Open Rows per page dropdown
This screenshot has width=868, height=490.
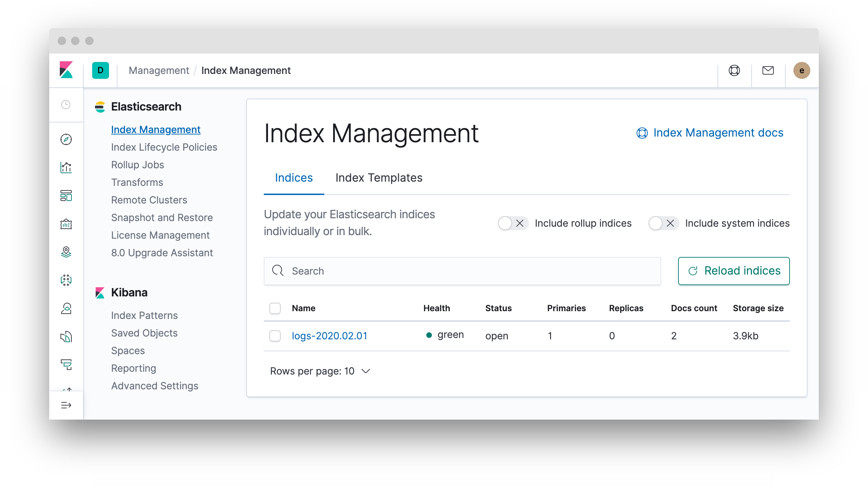click(320, 371)
